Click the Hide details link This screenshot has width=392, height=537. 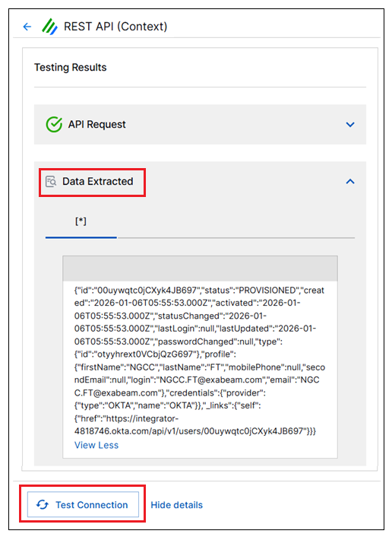tap(176, 505)
